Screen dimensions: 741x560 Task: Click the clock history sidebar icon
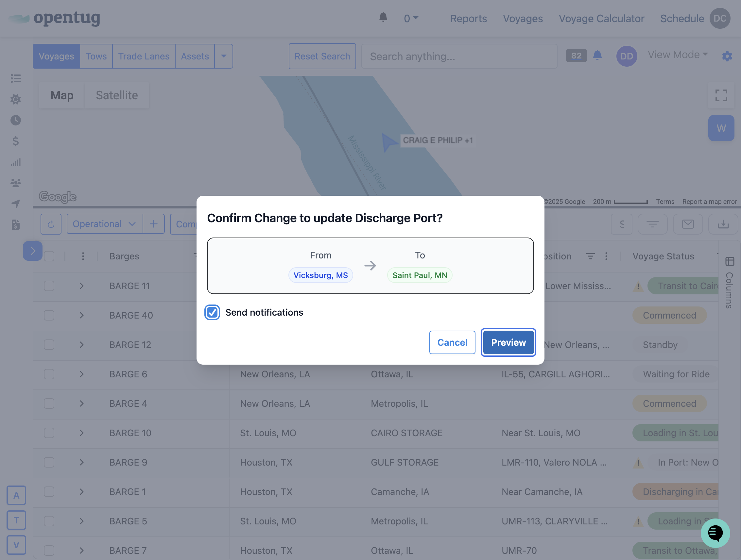(15, 120)
